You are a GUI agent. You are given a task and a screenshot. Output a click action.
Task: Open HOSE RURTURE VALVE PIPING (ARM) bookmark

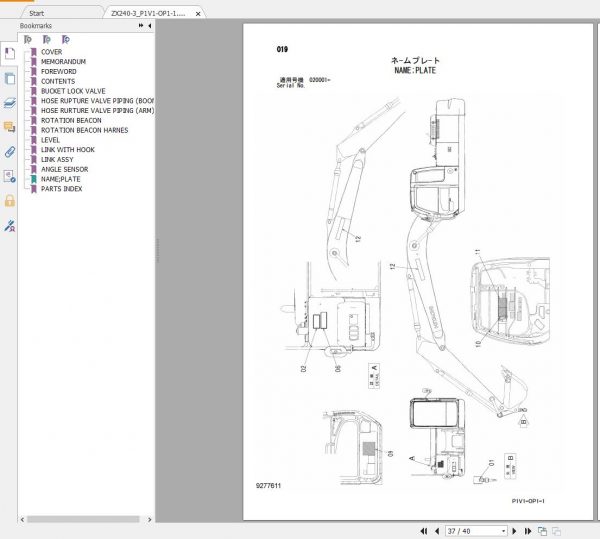(x=98, y=111)
